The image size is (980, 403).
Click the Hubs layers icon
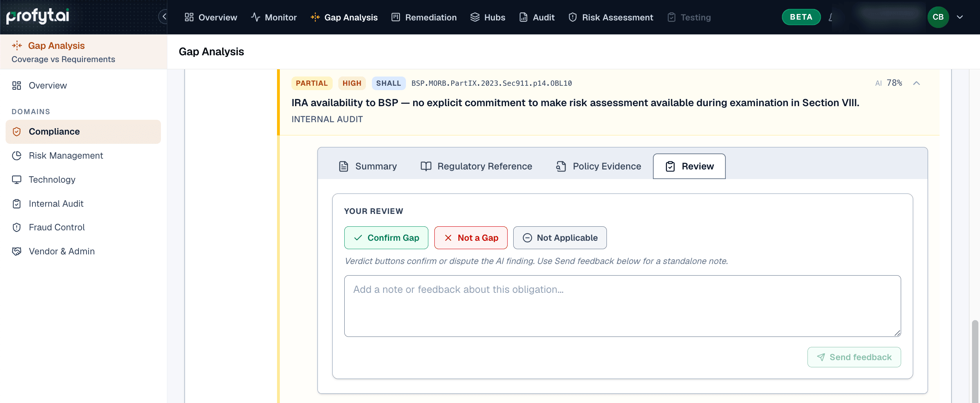[475, 17]
